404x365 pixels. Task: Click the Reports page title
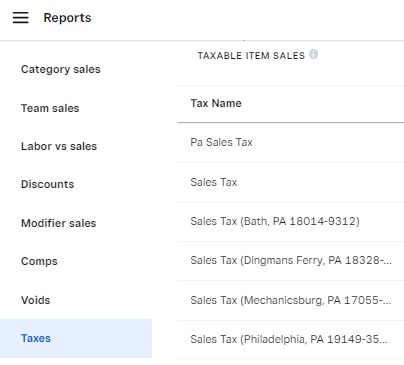67,18
